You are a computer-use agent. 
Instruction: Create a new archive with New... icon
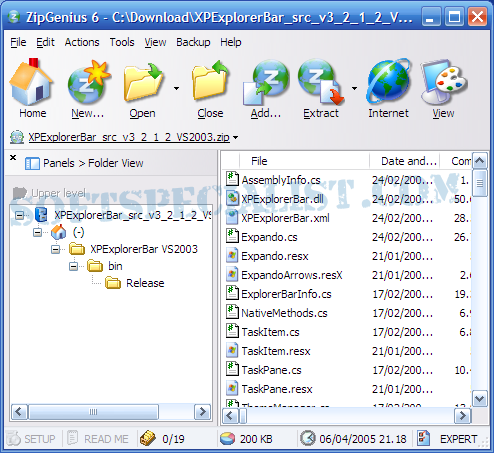(x=88, y=82)
